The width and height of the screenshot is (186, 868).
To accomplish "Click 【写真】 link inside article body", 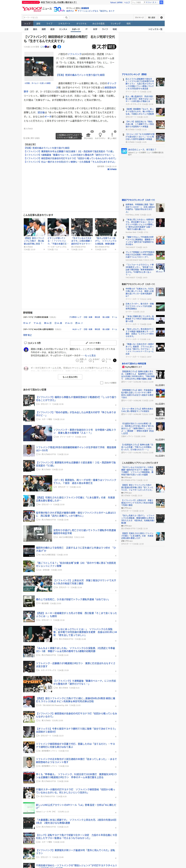I will tap(80, 75).
